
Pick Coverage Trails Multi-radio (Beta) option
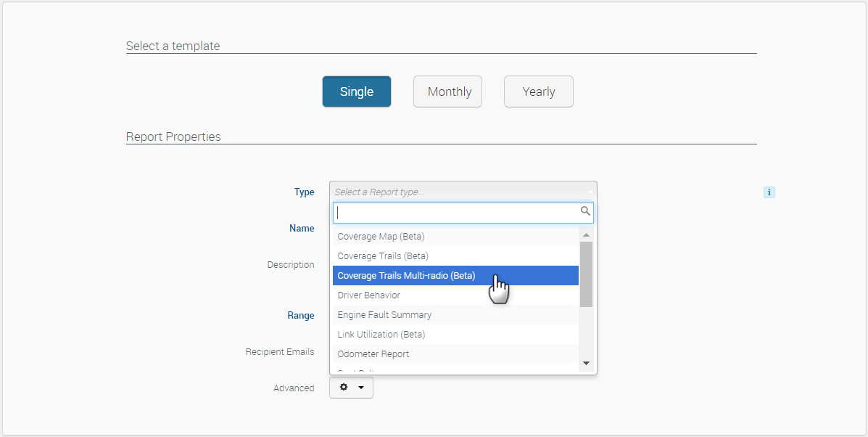coord(406,276)
